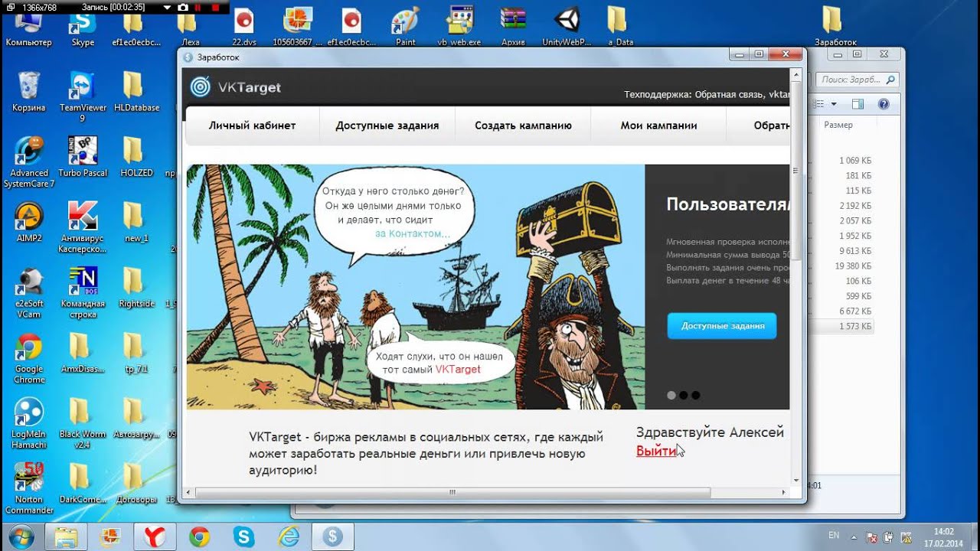Select the third banner slide dot

tap(695, 396)
